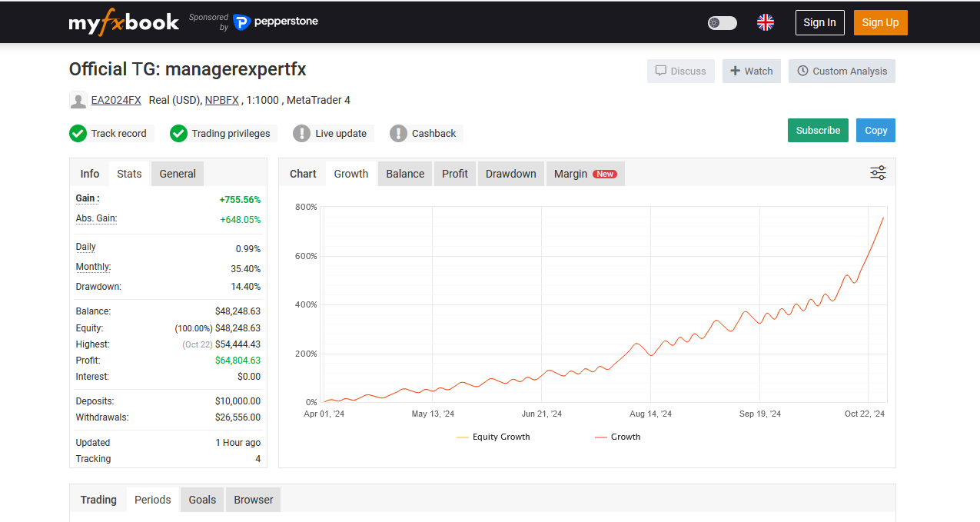
Task: Click the Sign Up button
Action: tap(881, 22)
